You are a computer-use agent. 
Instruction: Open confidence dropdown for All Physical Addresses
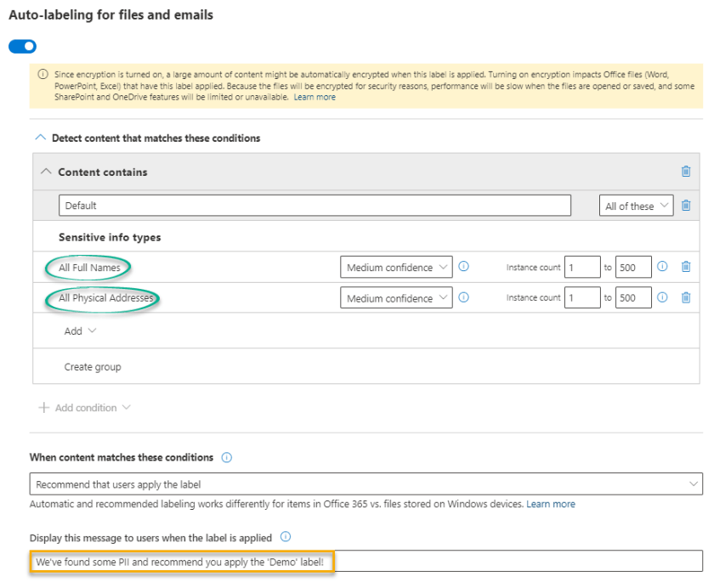tap(396, 298)
